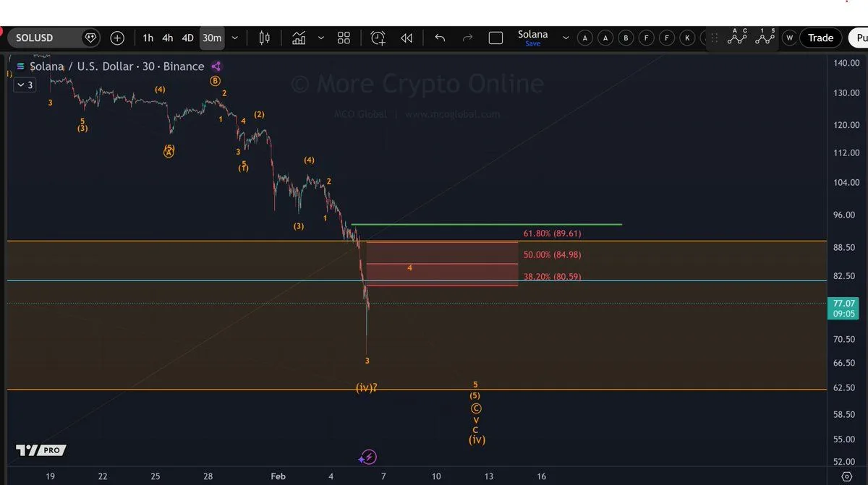Click the Save link under Solana
This screenshot has width=868, height=485.
[532, 43]
